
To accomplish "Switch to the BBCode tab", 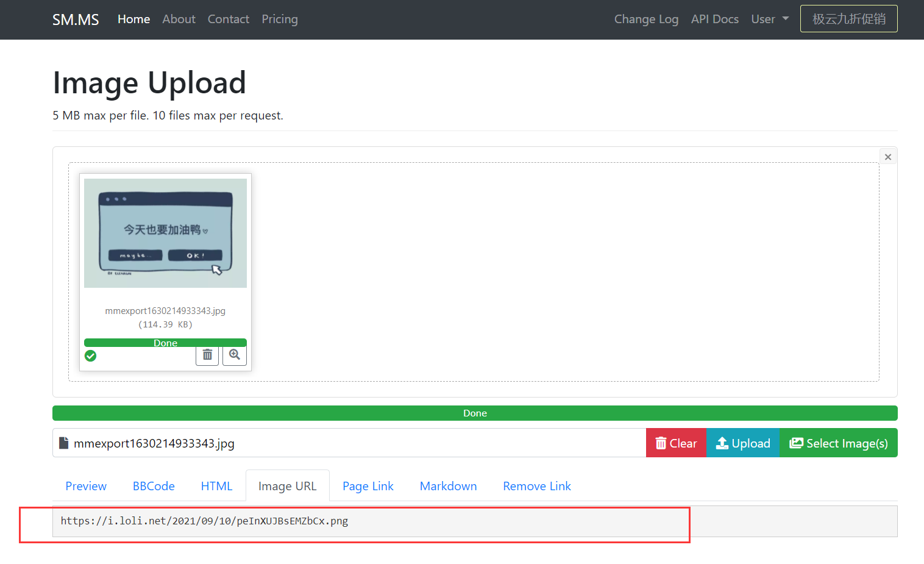I will pos(154,486).
